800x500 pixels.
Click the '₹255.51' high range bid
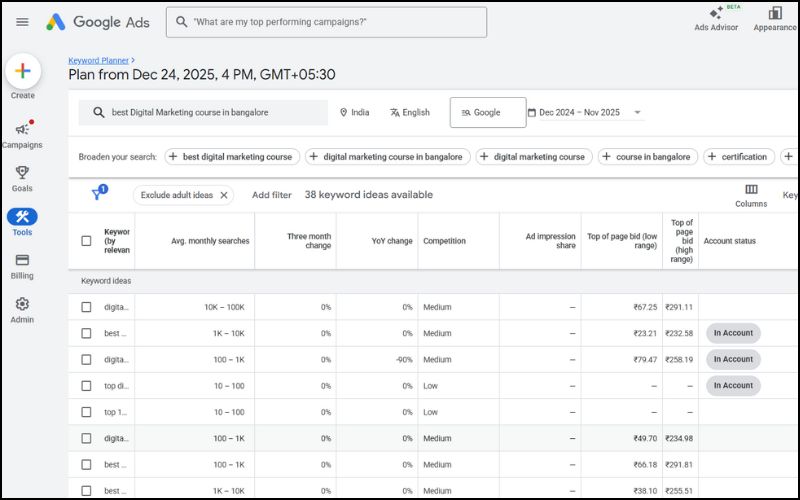pyautogui.click(x=679, y=491)
